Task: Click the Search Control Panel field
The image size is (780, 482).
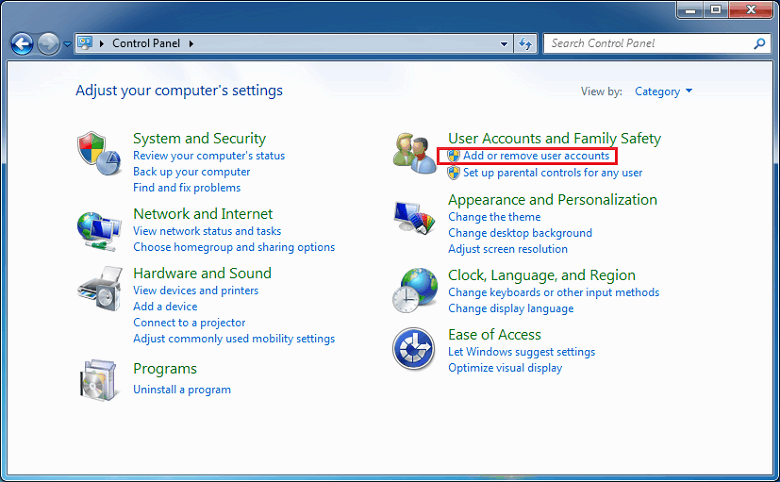Action: tap(646, 44)
